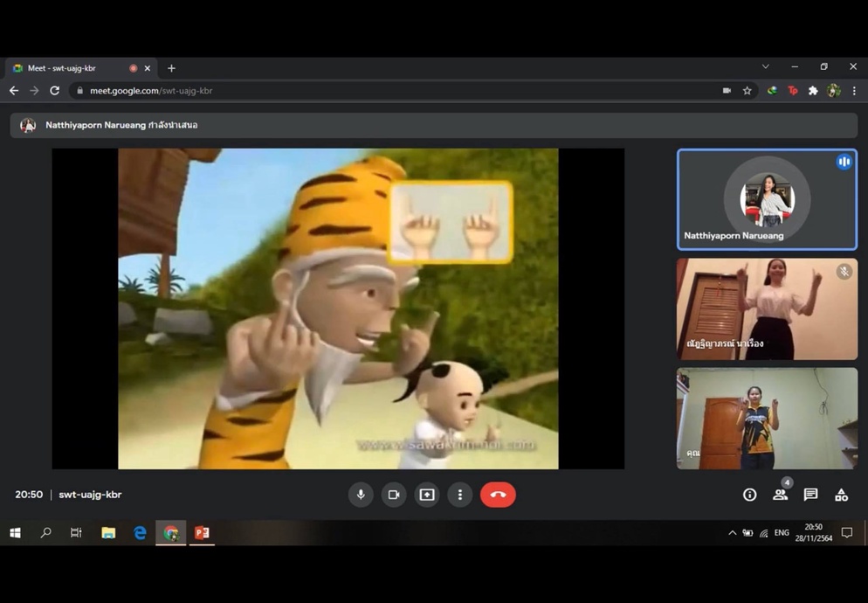Expand the hidden system tray icons
868x603 pixels.
click(x=732, y=532)
